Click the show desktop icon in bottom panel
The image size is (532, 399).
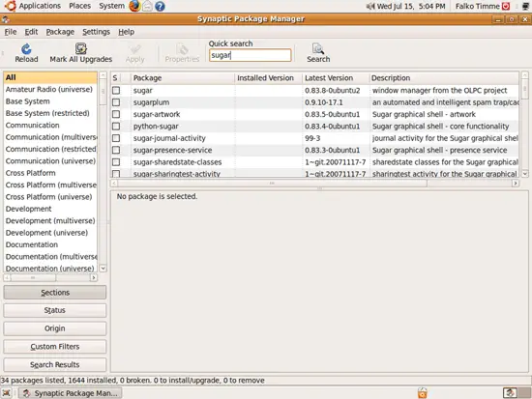pos(6,393)
